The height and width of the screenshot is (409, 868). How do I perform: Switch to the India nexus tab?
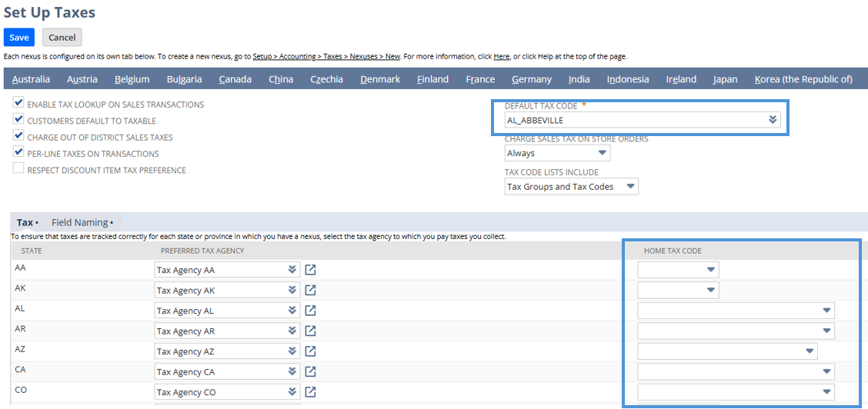pyautogui.click(x=579, y=79)
